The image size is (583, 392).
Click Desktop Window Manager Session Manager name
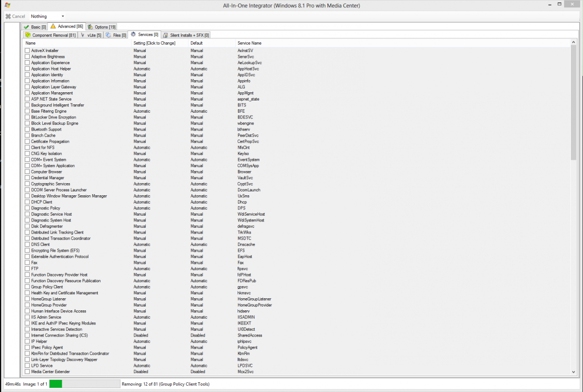[69, 196]
